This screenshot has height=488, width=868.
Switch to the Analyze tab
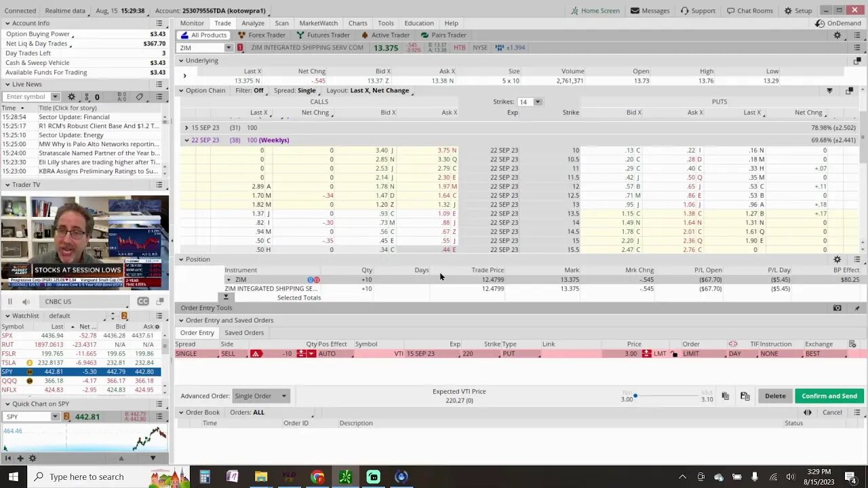coord(253,23)
